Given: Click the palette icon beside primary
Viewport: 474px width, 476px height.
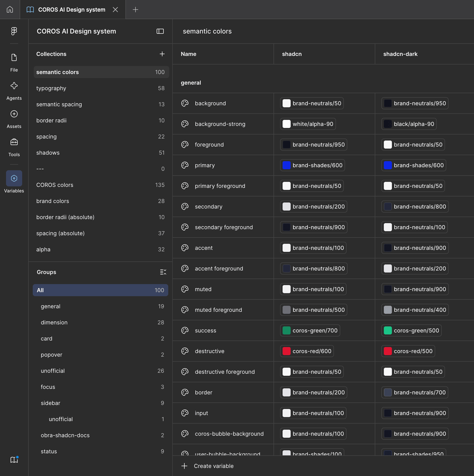Looking at the screenshot, I should (x=185, y=165).
